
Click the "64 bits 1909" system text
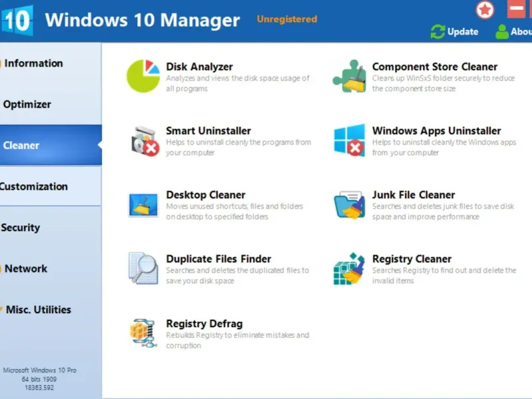(39, 379)
